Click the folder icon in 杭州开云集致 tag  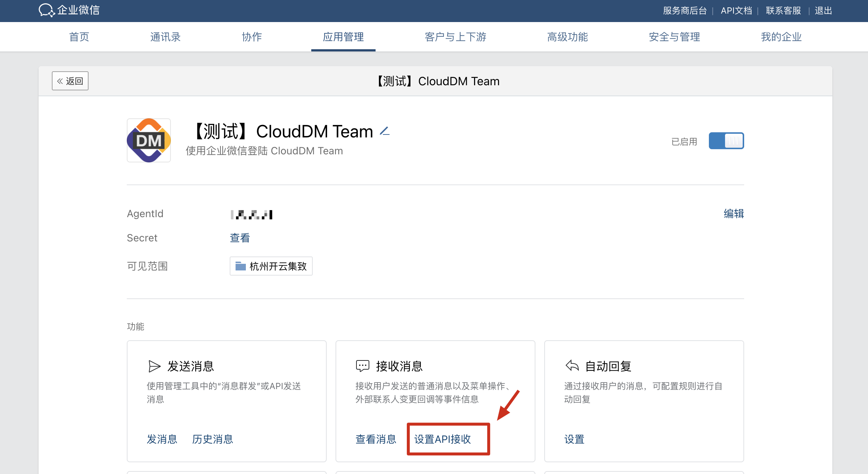pos(240,266)
